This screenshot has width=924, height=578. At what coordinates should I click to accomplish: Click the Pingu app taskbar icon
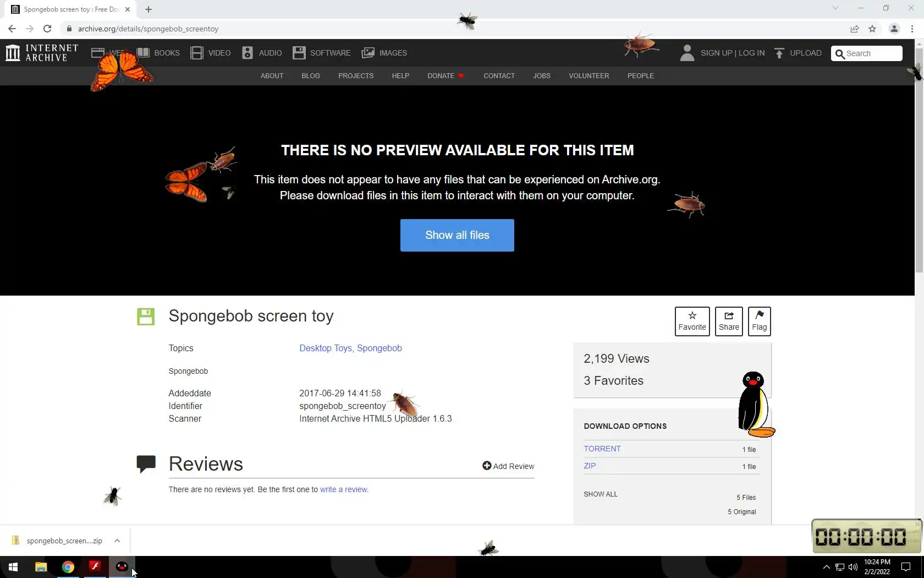pyautogui.click(x=122, y=567)
